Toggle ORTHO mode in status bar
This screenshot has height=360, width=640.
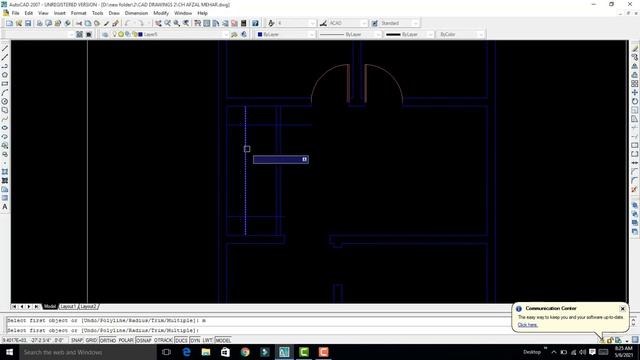[x=108, y=340]
